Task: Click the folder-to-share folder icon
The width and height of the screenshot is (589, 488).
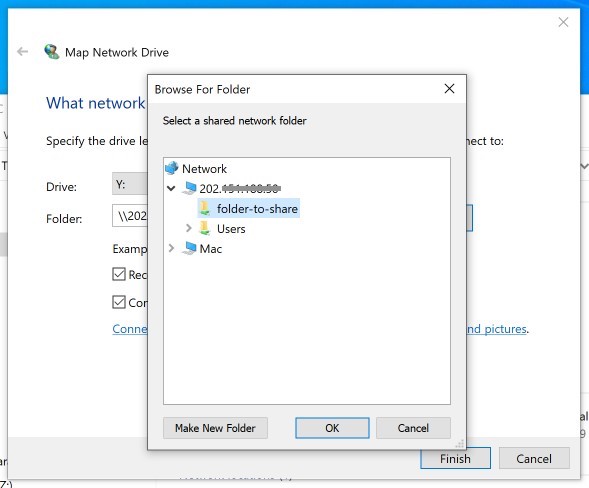Action: pos(205,208)
